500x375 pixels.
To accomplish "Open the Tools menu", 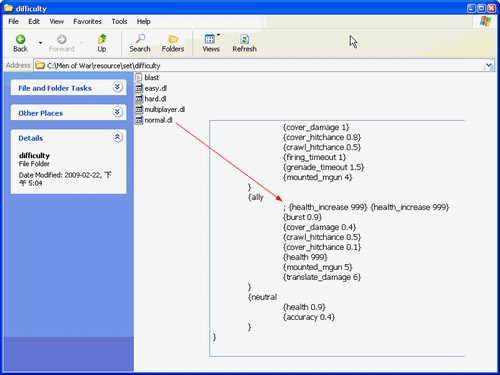I will 119,22.
